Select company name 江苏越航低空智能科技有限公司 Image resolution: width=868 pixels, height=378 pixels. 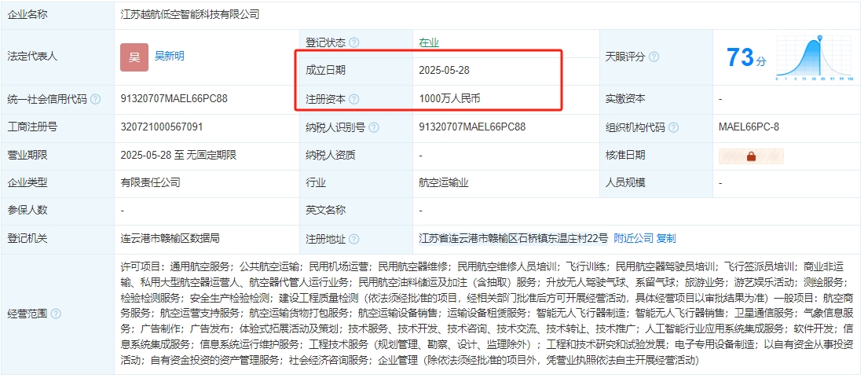pyautogui.click(x=190, y=14)
